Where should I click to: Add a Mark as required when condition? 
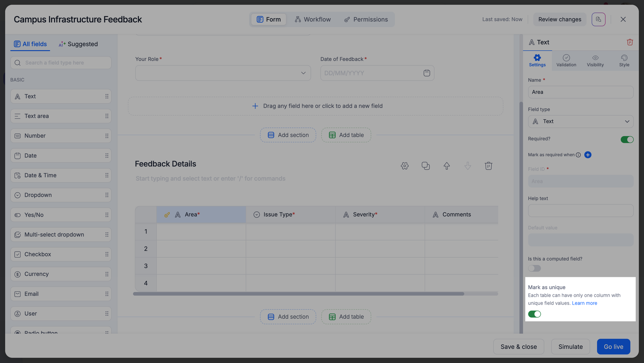[x=587, y=155]
